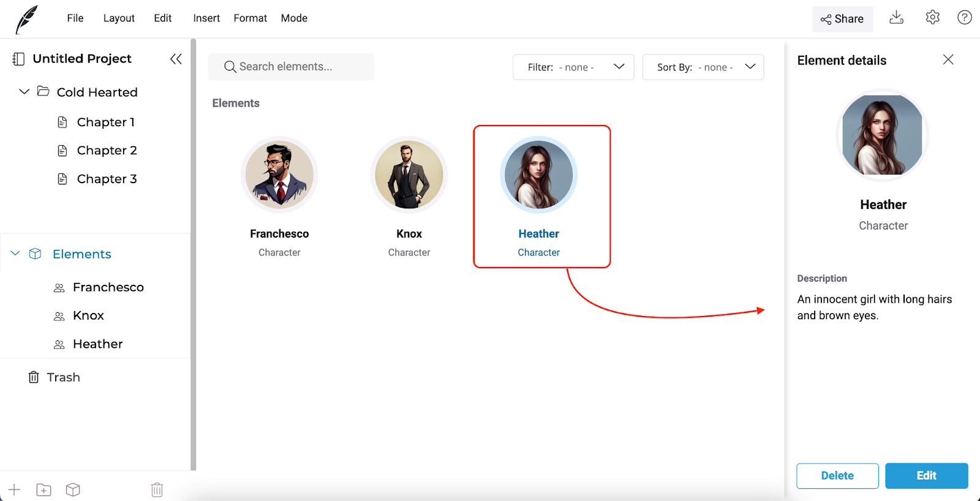Open the Filter dropdown
The height and width of the screenshot is (501, 980).
(x=573, y=67)
